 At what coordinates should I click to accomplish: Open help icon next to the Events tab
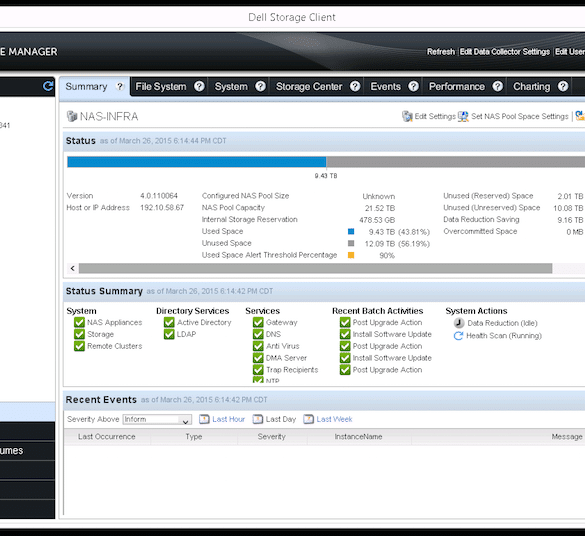[413, 87]
